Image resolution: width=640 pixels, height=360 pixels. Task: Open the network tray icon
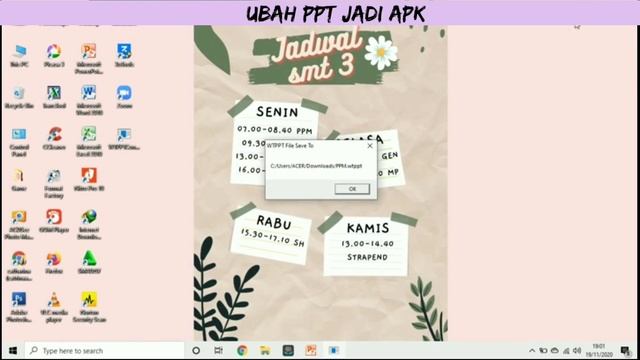point(566,351)
